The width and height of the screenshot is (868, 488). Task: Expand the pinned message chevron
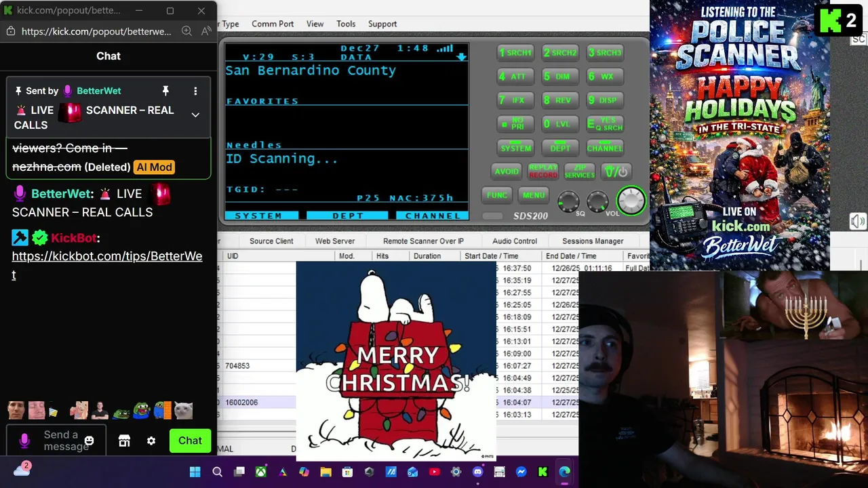(195, 115)
